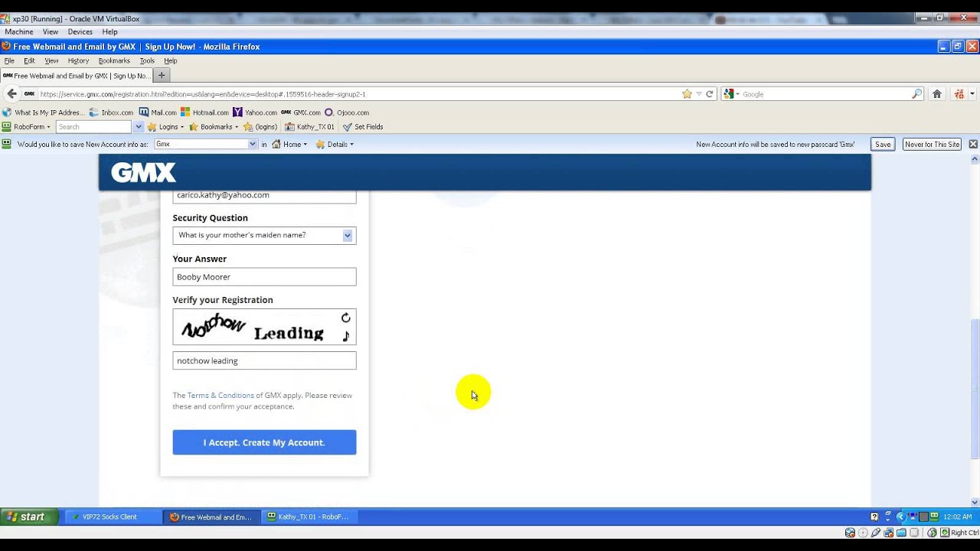Select the Free Webmail and Email by GMX tab

76,76
